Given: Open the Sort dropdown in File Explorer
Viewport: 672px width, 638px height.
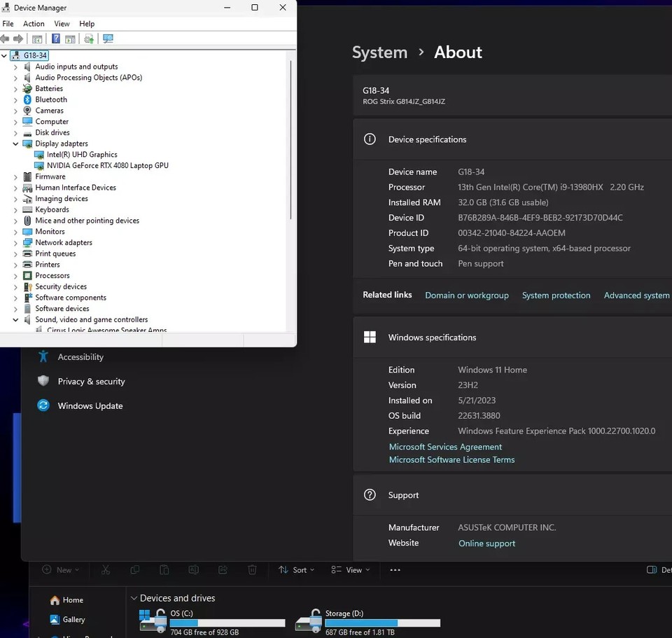Looking at the screenshot, I should pos(296,570).
